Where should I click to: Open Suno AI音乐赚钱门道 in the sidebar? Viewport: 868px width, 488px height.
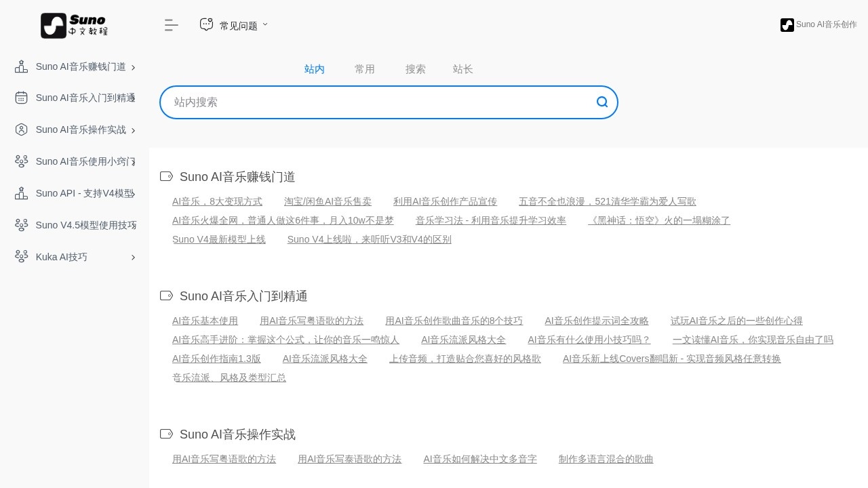81,66
